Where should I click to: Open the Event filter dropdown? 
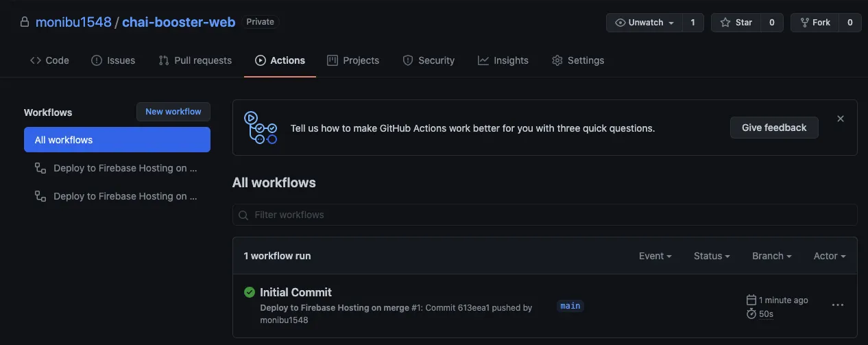pos(655,256)
